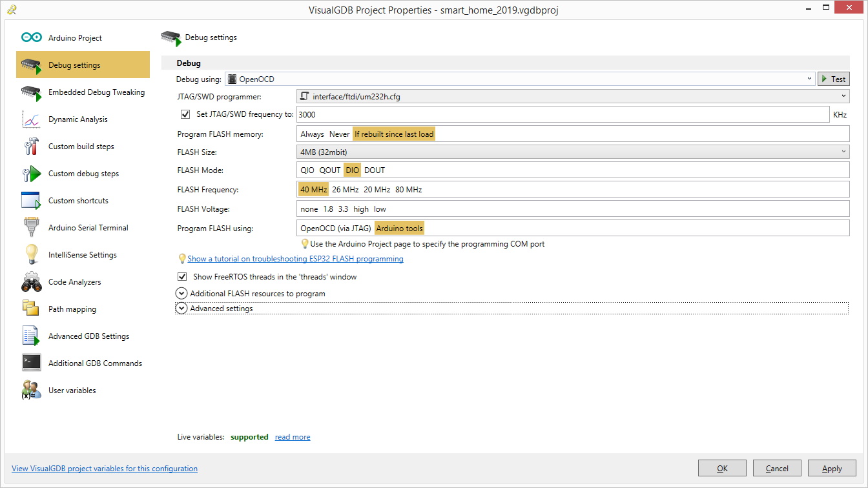Open the FLASH Size dropdown

point(573,152)
